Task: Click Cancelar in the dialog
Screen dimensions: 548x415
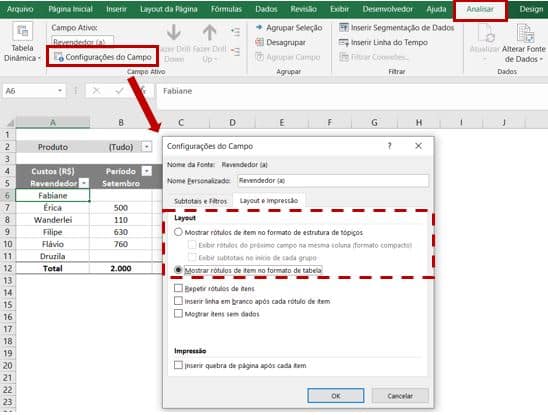Action: 400,396
